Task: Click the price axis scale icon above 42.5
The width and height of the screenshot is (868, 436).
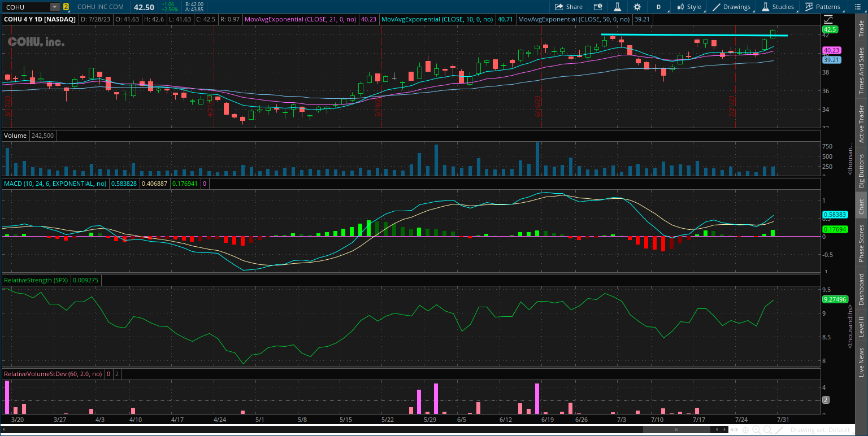Action: [829, 19]
